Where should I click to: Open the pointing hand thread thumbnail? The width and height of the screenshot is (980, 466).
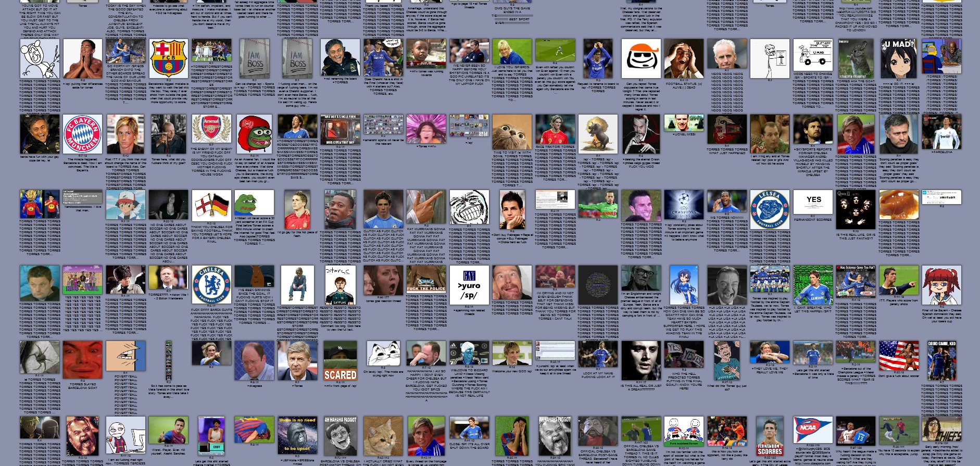[x=426, y=207]
